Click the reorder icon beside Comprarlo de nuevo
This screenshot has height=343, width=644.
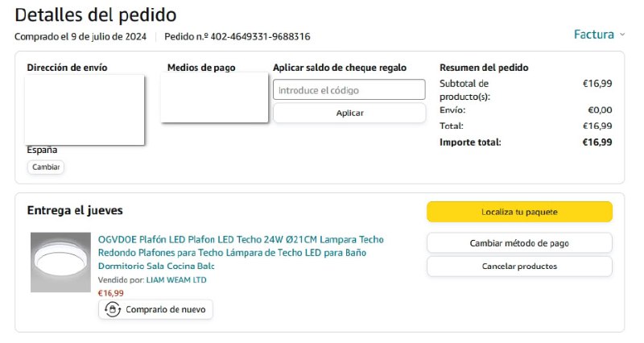point(113,309)
